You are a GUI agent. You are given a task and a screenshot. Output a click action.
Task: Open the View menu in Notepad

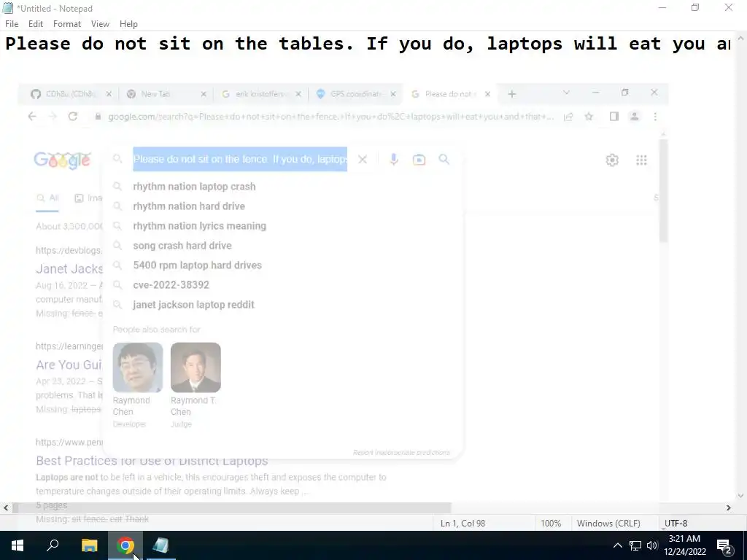point(100,24)
